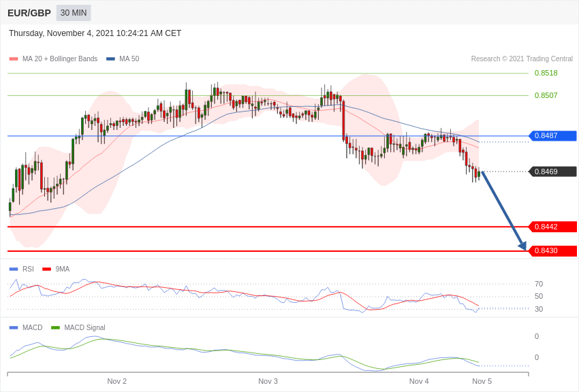Click the RSI 70 axis value
Screen dimensions: 579x392
pyautogui.click(x=539, y=284)
